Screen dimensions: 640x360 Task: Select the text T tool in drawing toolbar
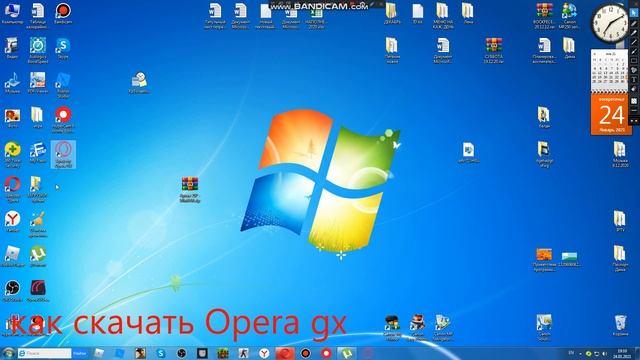pyautogui.click(x=634, y=80)
